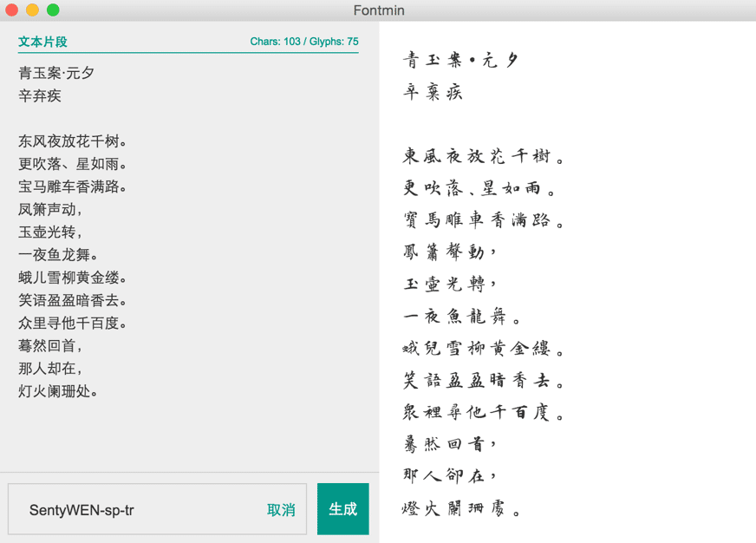Place cursor on 笑语盈盈暗香去 in editor
Image resolution: width=756 pixels, height=543 pixels.
(73, 301)
